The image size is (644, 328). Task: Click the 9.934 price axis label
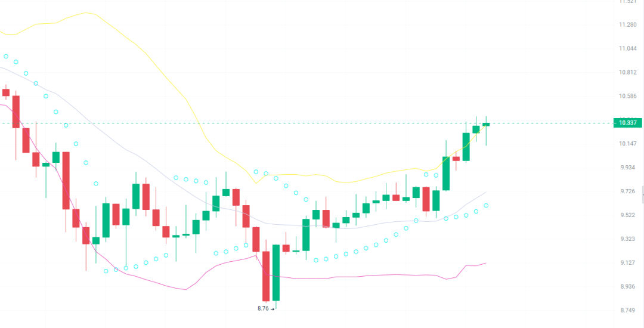tap(628, 168)
